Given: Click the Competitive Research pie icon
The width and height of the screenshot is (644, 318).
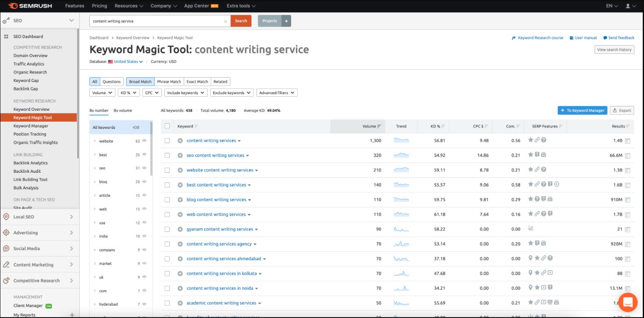Looking at the screenshot, I should pyautogui.click(x=6, y=280).
